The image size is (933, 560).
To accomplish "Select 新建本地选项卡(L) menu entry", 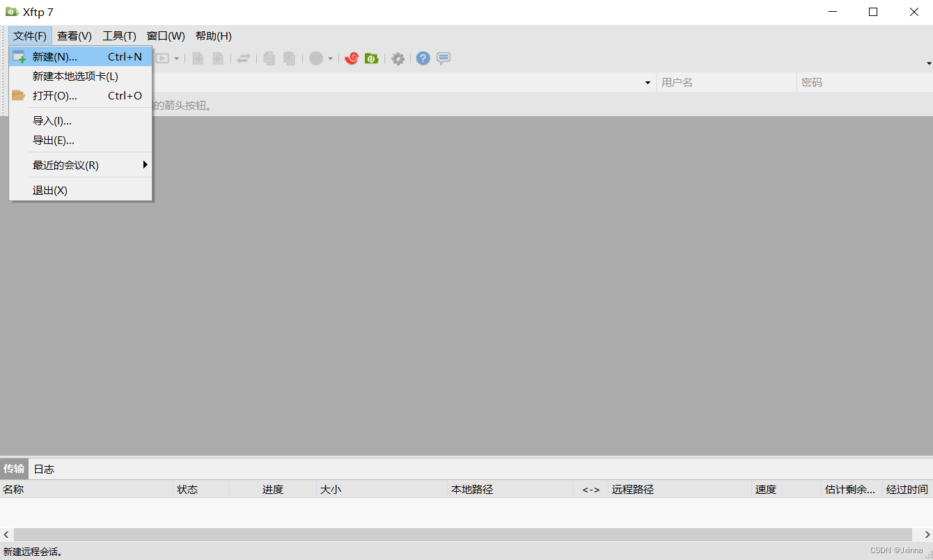I will (x=81, y=77).
